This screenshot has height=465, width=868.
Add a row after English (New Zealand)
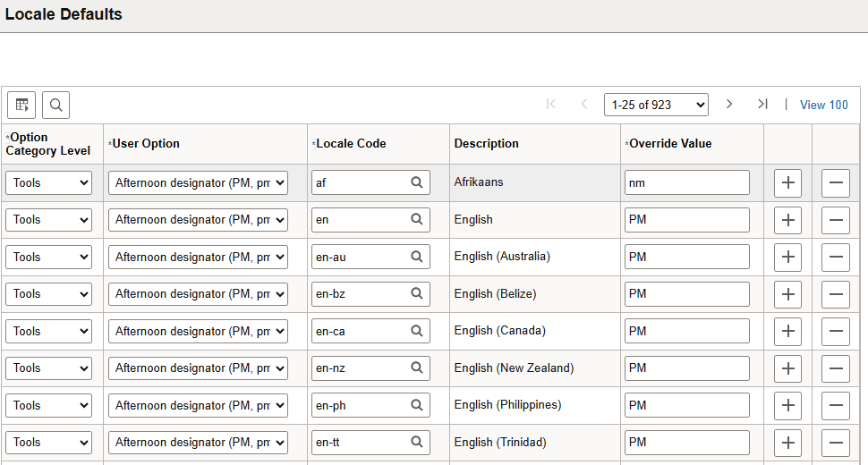pos(787,368)
